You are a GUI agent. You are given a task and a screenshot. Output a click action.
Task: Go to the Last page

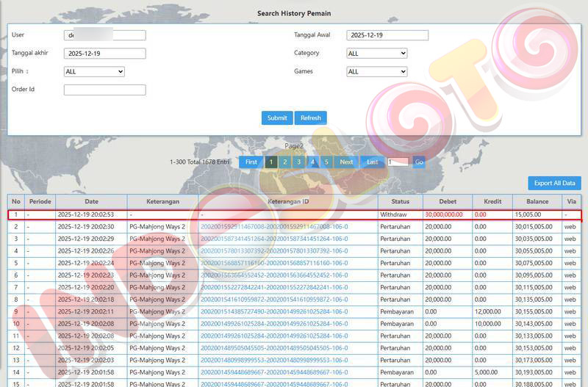pos(373,162)
